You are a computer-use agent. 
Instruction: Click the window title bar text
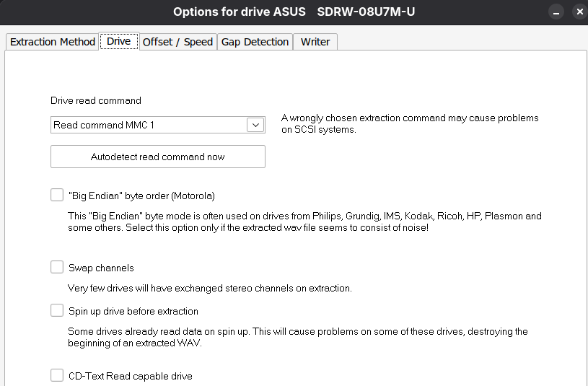[x=294, y=12]
